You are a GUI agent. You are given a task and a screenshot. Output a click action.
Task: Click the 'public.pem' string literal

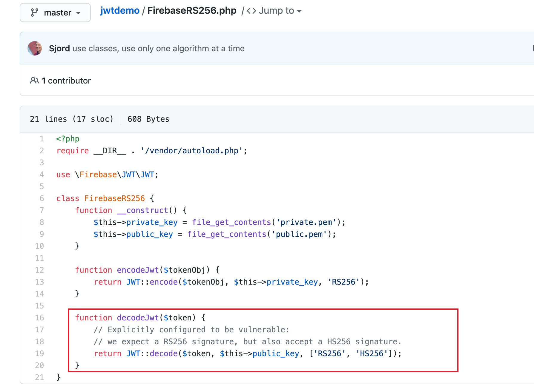[299, 234]
